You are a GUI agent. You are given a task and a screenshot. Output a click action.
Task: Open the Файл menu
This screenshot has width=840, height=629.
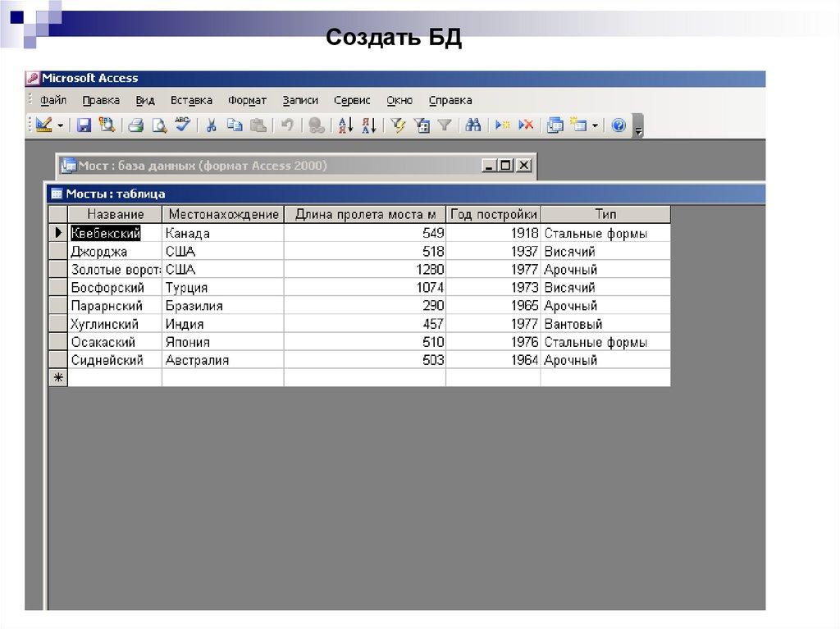53,100
